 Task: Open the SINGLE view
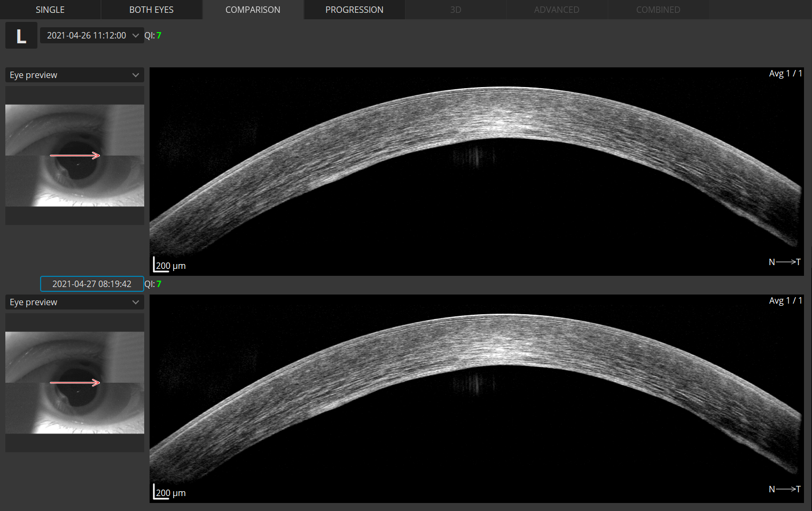pos(50,9)
